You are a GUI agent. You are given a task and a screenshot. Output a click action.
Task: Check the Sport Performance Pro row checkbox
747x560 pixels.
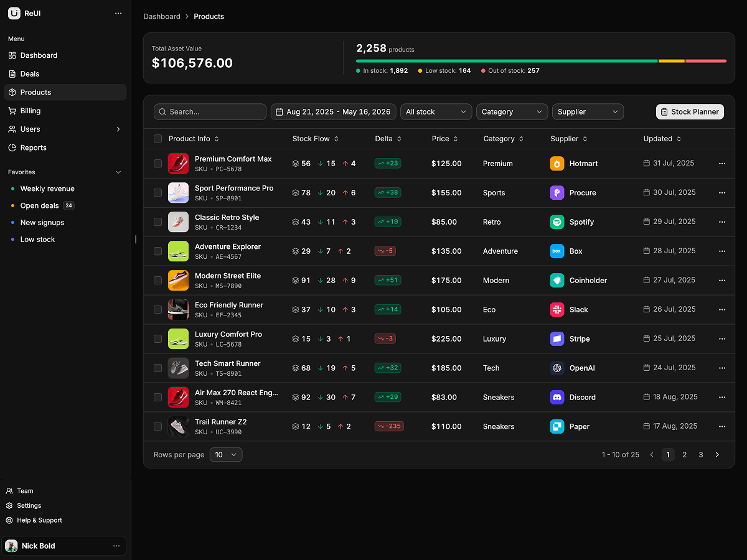point(157,193)
